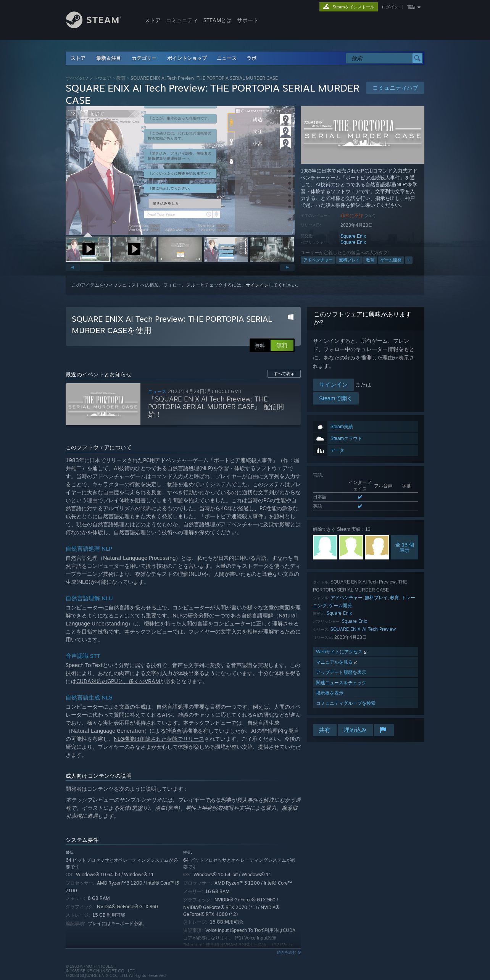Click the Windows platform icon
This screenshot has height=980, width=490.
point(290,317)
